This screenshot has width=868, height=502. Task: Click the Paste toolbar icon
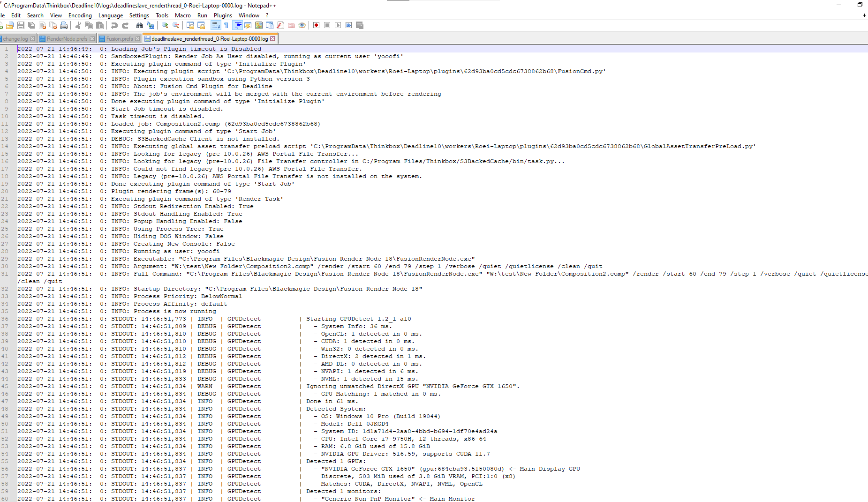point(100,25)
